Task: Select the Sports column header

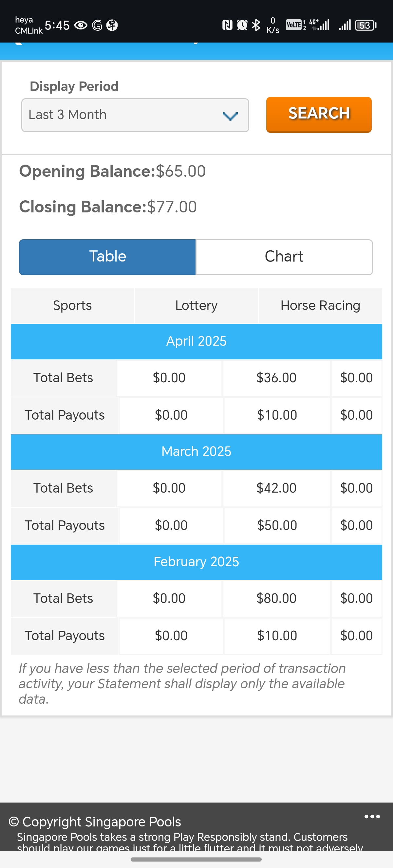Action: click(x=72, y=306)
